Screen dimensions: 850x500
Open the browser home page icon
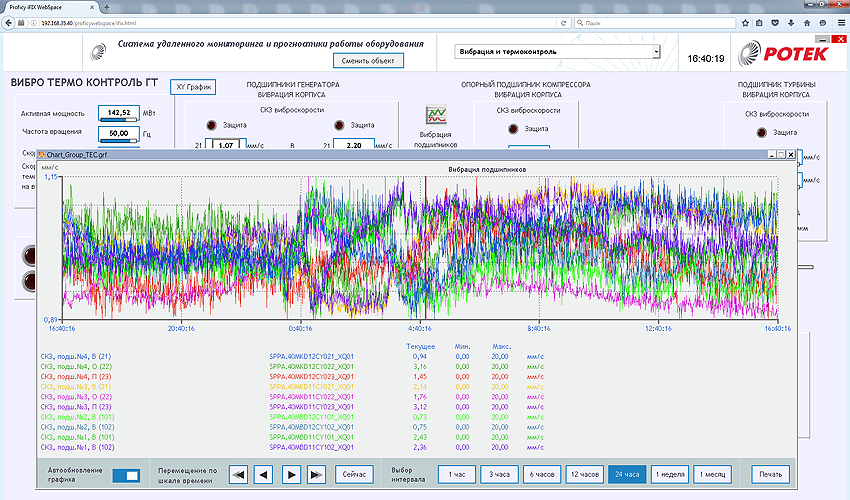[807, 23]
